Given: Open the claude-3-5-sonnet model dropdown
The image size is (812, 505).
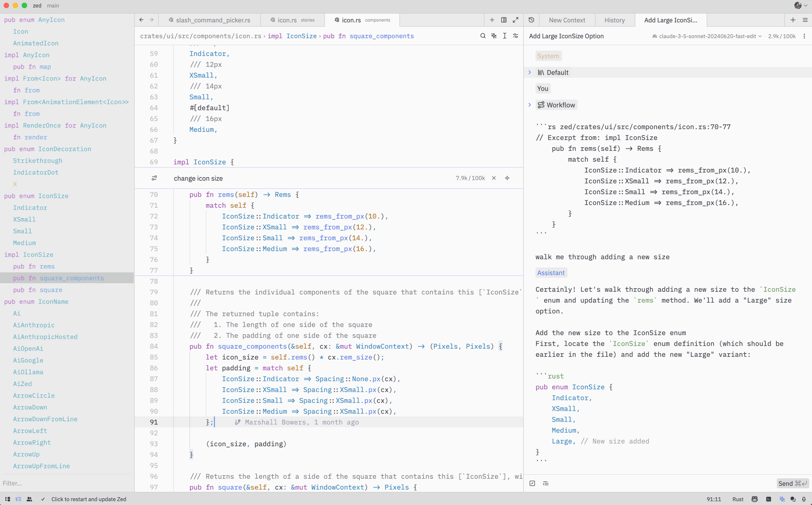Looking at the screenshot, I should (707, 36).
